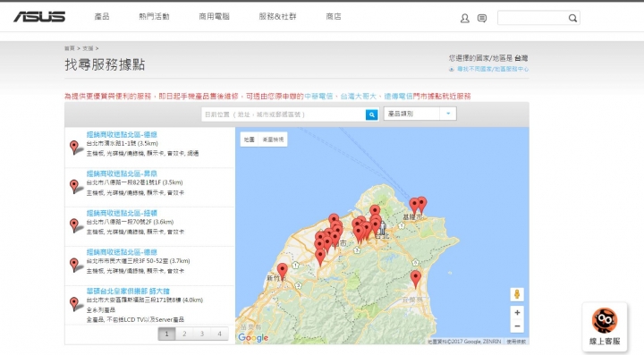Click the 找尋服務據點 page heading
This screenshot has width=644, height=355.
tap(105, 65)
